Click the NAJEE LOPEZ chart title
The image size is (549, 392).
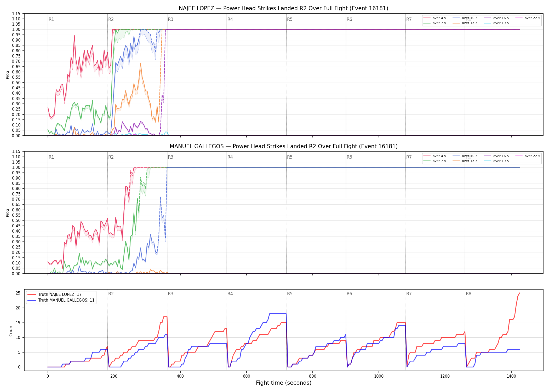283,8
